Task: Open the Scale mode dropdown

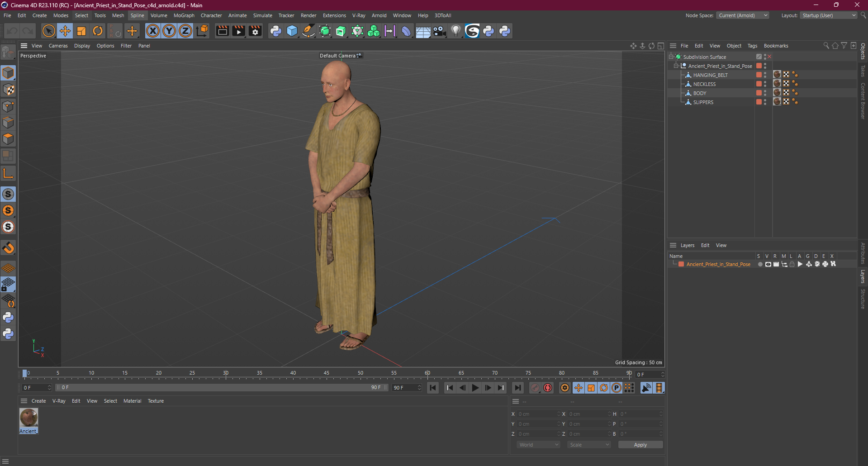Action: click(589, 445)
